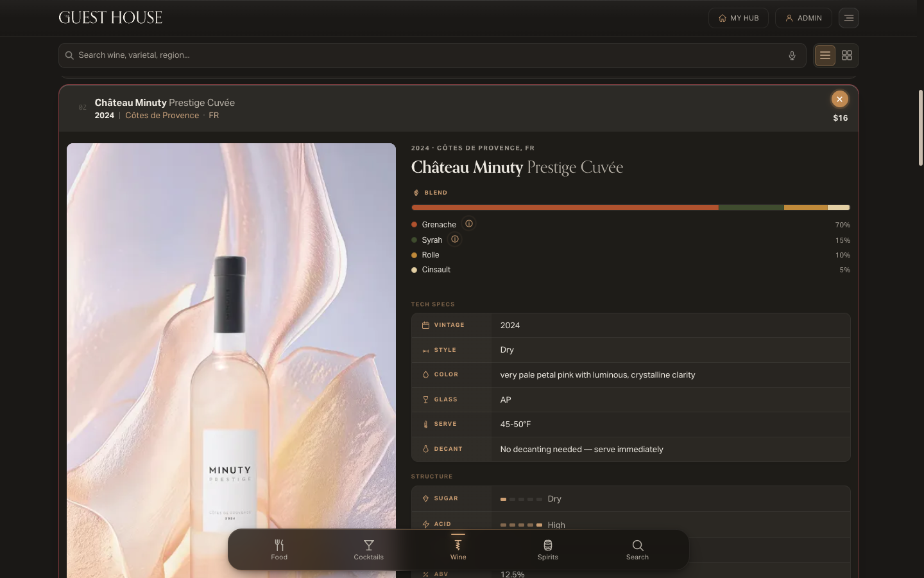Click the Rolle segment of blend bar

point(806,207)
